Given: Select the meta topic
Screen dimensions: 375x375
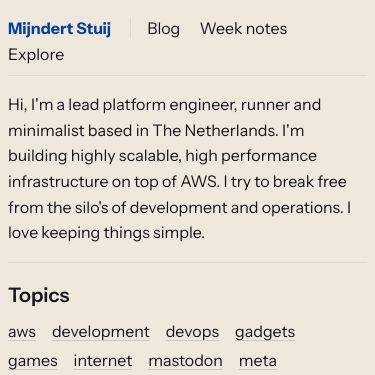Looking at the screenshot, I should tap(258, 361).
